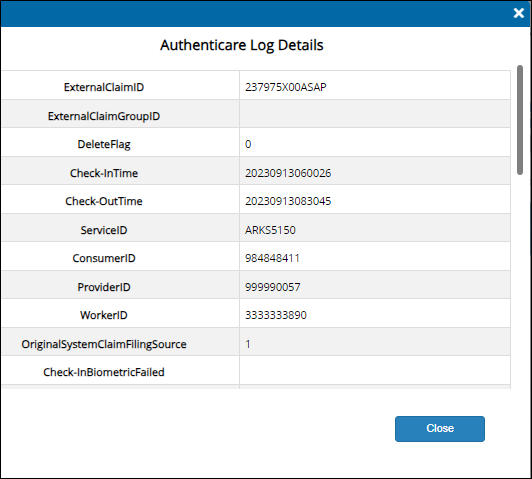Click the ConsumerID value 984848411

coord(272,258)
